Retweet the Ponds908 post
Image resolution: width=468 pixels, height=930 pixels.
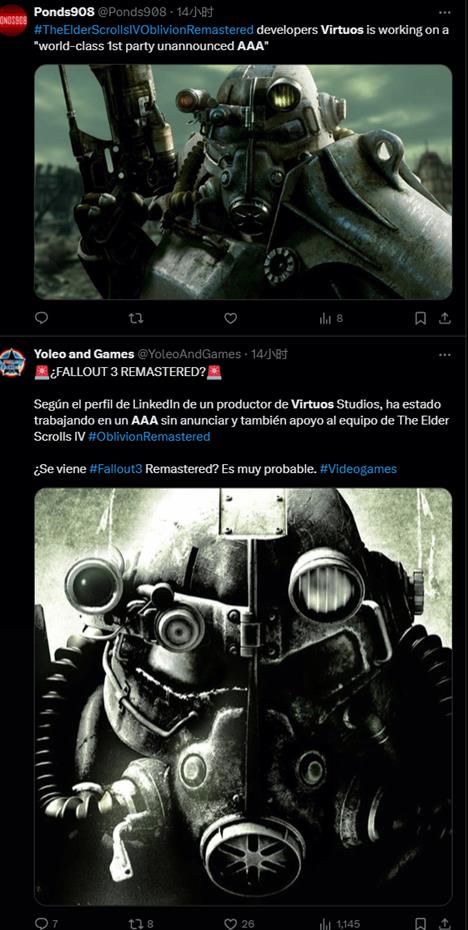pyautogui.click(x=136, y=319)
